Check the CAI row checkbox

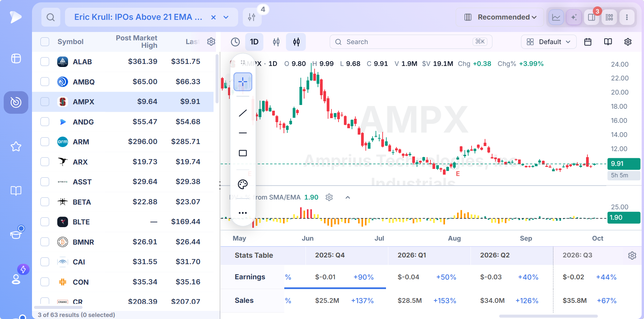point(45,262)
